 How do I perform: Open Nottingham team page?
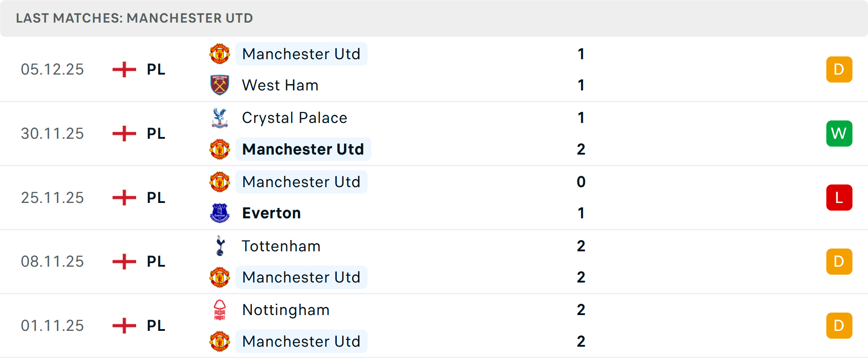(286, 310)
